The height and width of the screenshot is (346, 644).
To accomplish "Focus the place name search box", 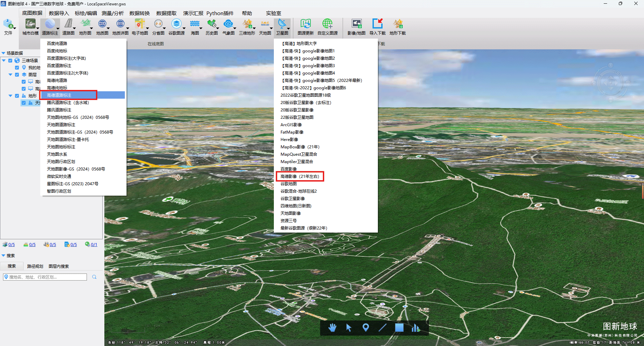I will (x=45, y=277).
